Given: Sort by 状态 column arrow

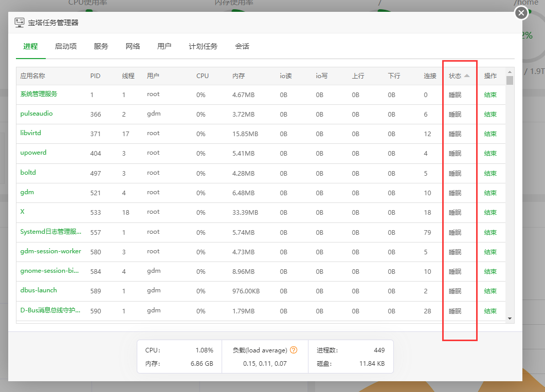Looking at the screenshot, I should click(x=467, y=76).
